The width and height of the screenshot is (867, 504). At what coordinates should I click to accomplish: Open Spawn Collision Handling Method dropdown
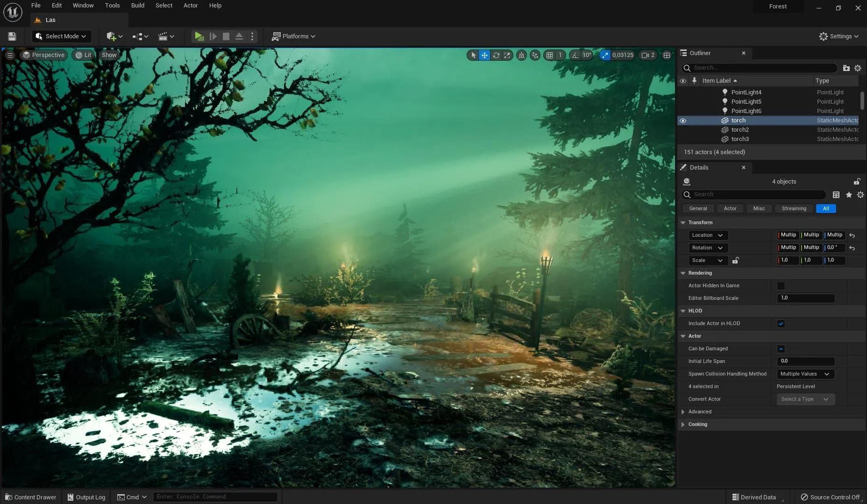[805, 374]
